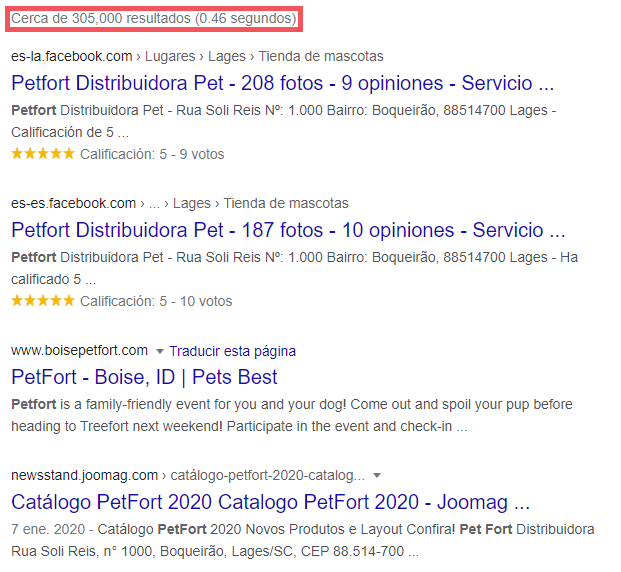Click 'Traducir esta página' link
Image resolution: width=621 pixels, height=572 pixels.
[x=232, y=351]
